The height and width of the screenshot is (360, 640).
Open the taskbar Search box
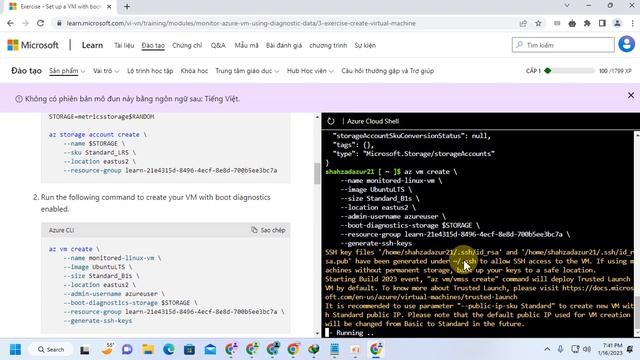pyautogui.click(x=51, y=349)
